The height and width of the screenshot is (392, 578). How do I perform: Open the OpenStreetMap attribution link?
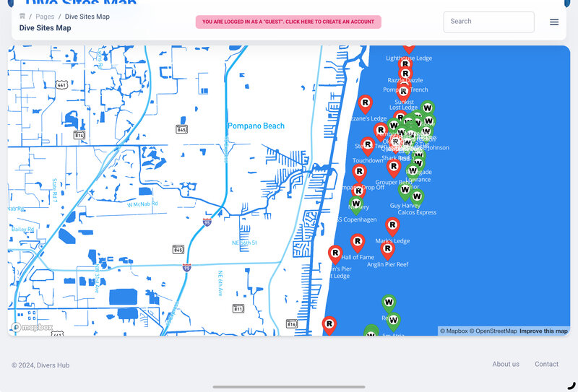coord(493,331)
